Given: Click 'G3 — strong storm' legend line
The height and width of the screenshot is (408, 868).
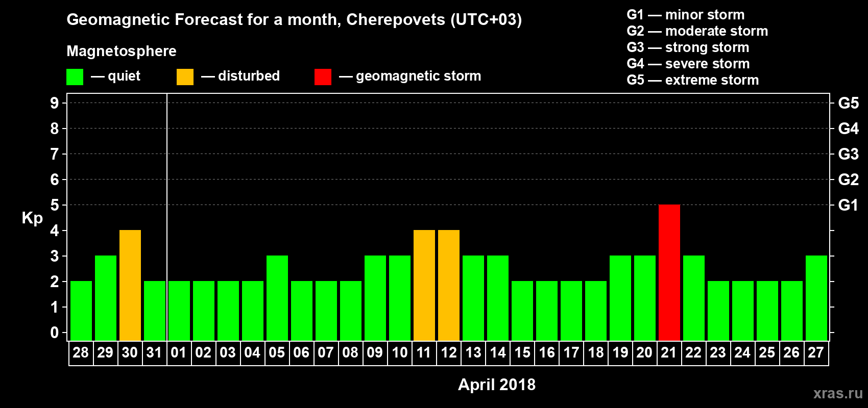Looking at the screenshot, I should [x=688, y=47].
